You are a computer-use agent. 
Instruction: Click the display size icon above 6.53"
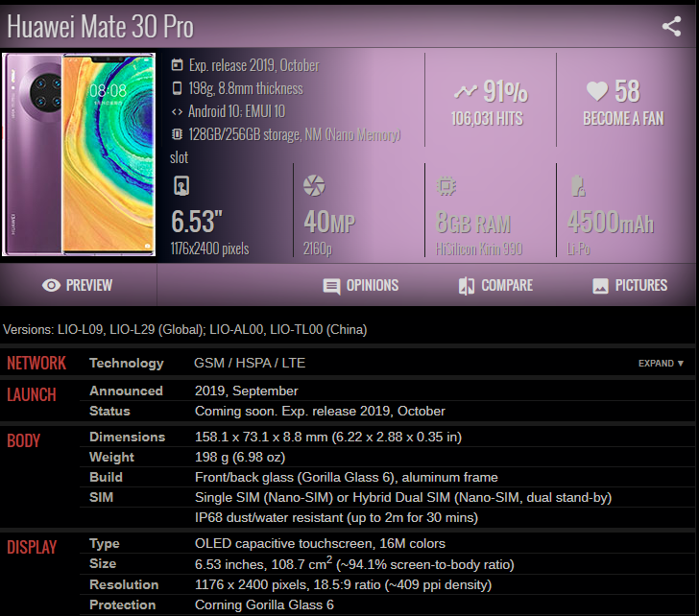point(181,186)
